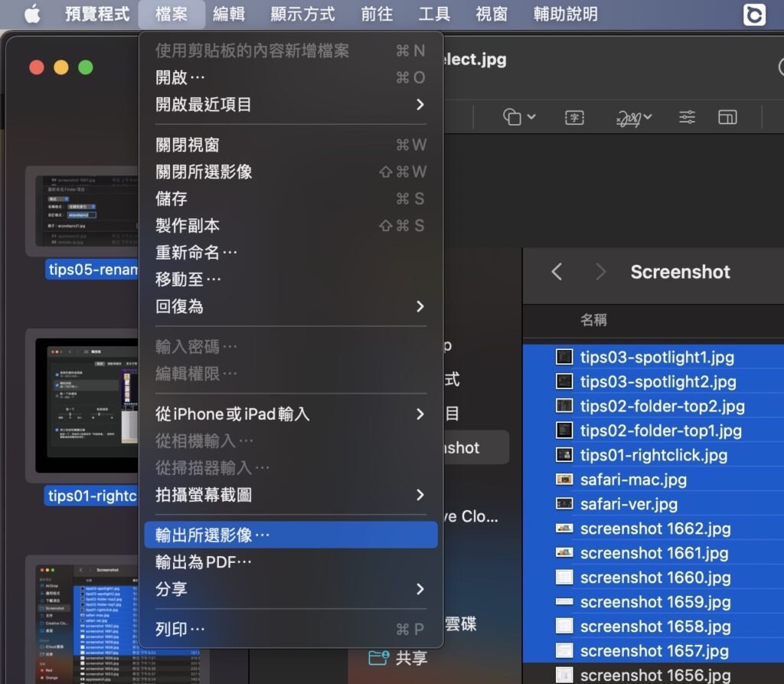Click the 列印 menu item

coord(290,629)
